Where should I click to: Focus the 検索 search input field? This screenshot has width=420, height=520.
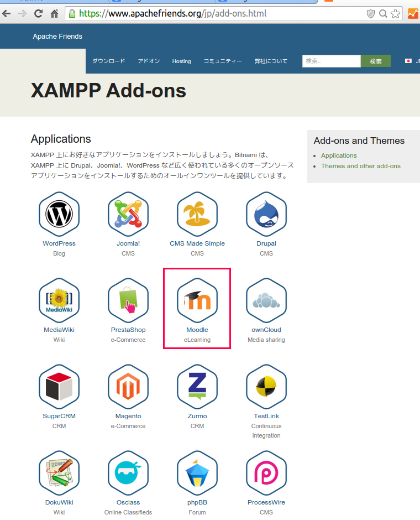click(331, 61)
